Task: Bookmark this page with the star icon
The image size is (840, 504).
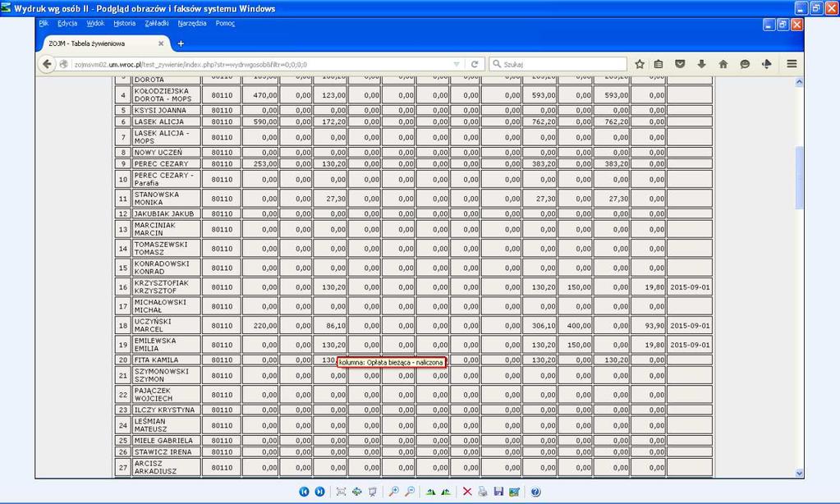Action: click(x=640, y=64)
